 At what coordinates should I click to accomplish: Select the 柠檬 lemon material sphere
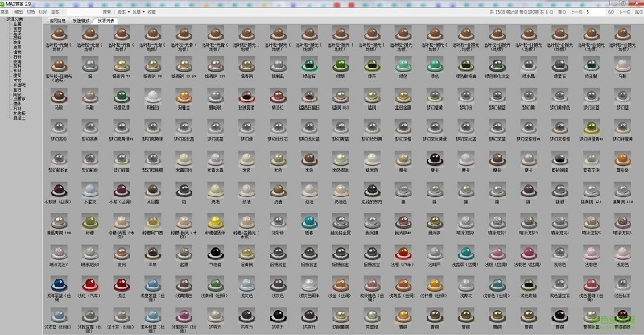89,220
